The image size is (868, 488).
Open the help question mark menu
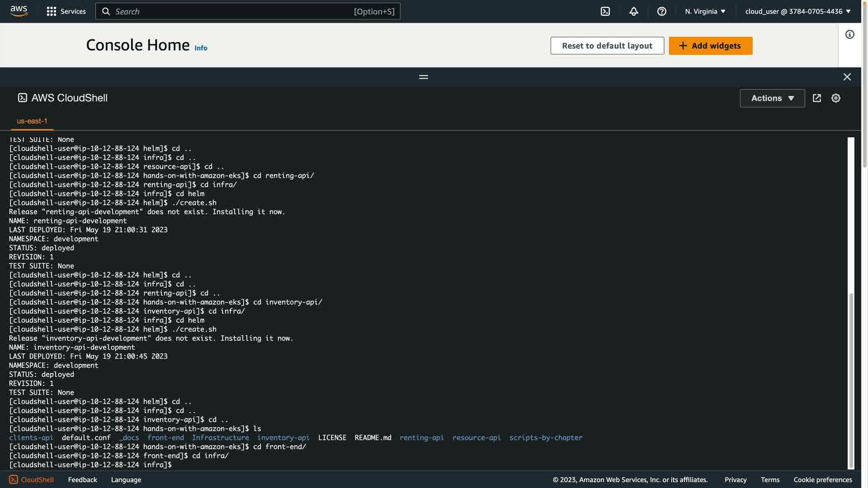pos(661,11)
